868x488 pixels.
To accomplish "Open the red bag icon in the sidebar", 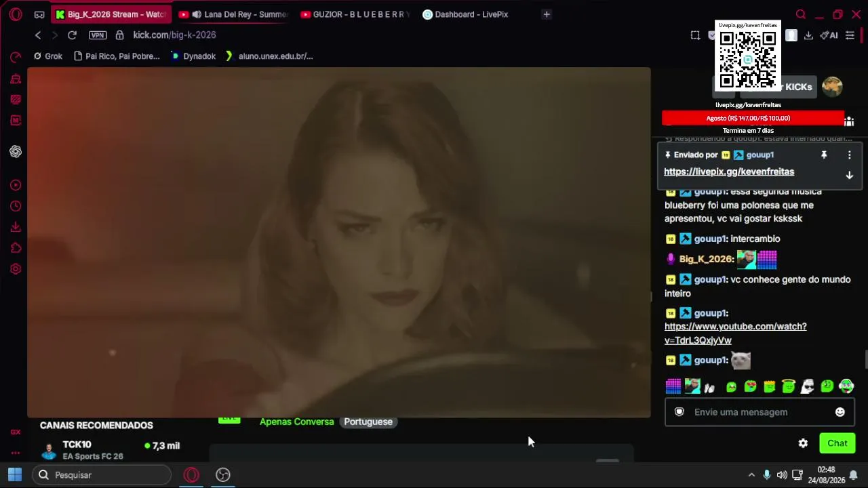I will (16, 79).
